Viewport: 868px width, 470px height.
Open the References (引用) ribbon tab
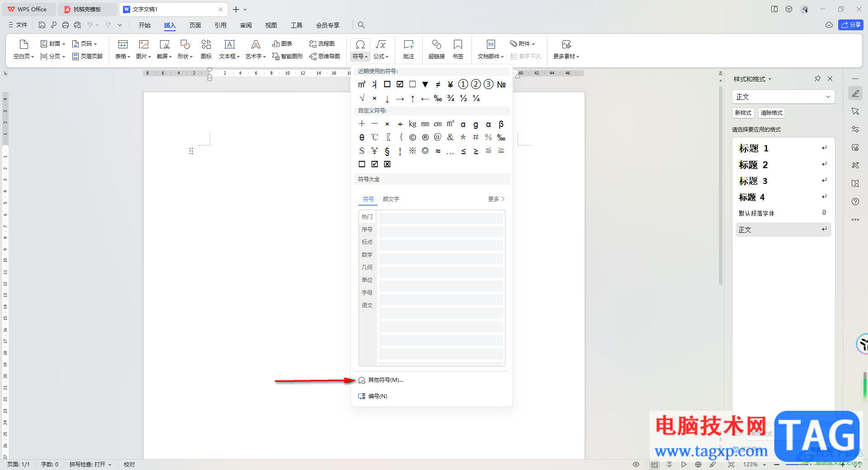tap(221, 25)
